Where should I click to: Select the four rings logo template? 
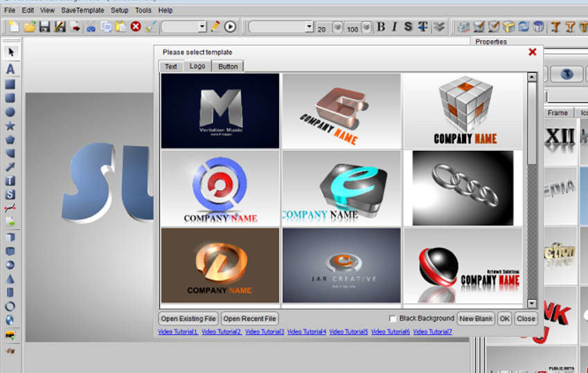coord(463,188)
